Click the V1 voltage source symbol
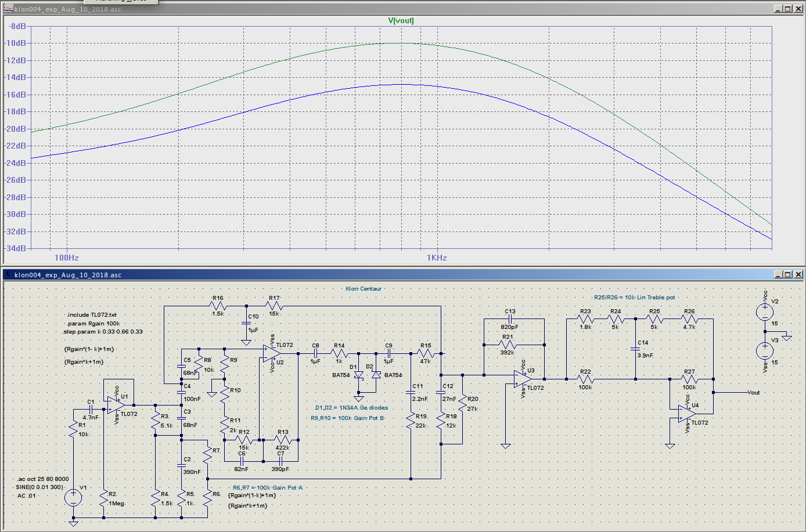The height and width of the screenshot is (532, 806). click(x=73, y=497)
